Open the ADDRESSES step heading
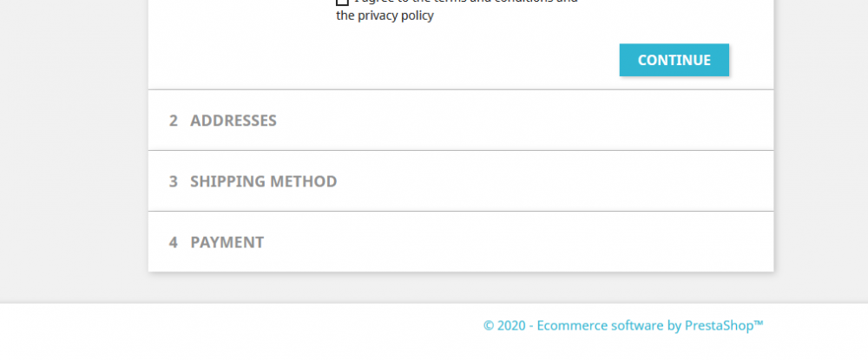The width and height of the screenshot is (868, 360). [233, 121]
